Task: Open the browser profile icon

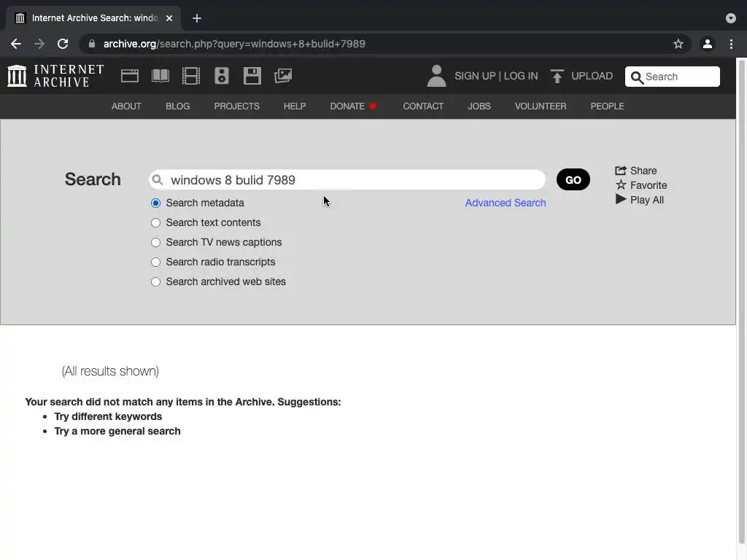Action: pyautogui.click(x=708, y=44)
